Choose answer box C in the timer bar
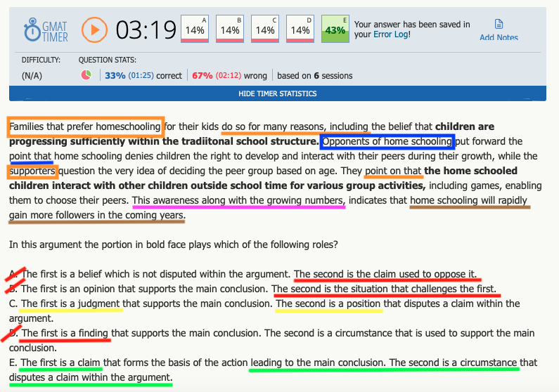Viewport: 559px width, 392px height. coord(265,29)
